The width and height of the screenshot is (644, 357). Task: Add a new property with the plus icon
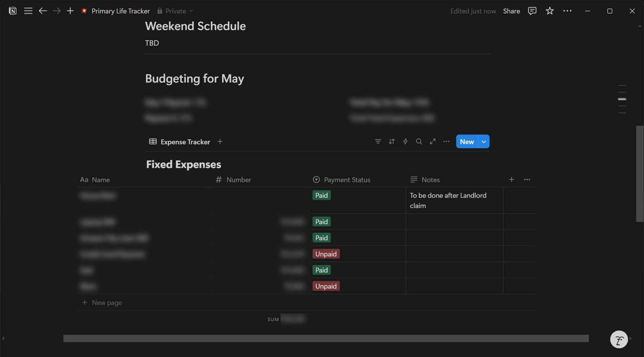pos(511,179)
